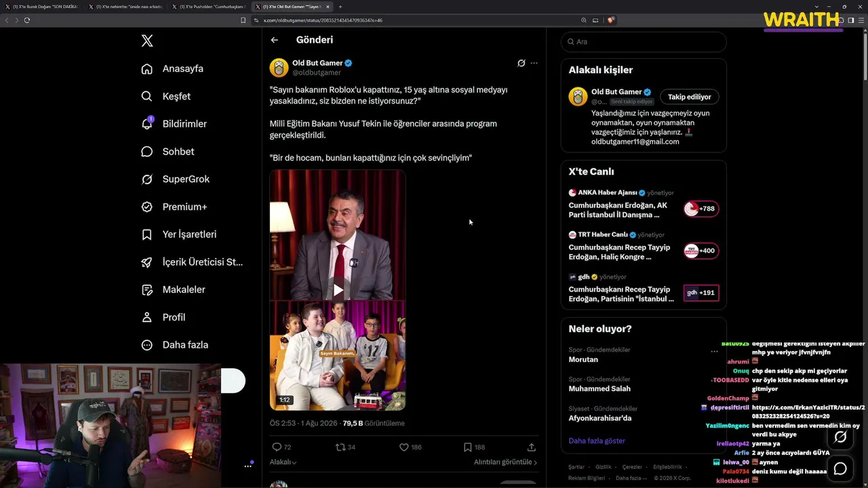The image size is (868, 488).
Task: Open the floating chat messages button
Action: tap(840, 468)
